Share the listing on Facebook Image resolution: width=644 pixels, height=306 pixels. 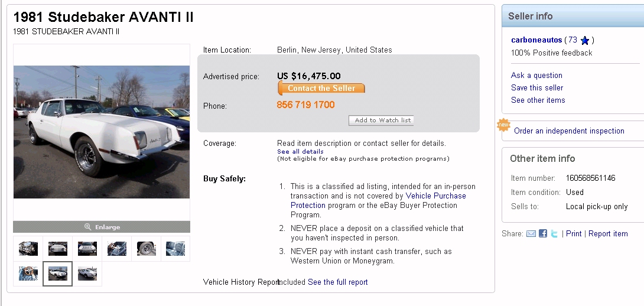click(x=543, y=234)
